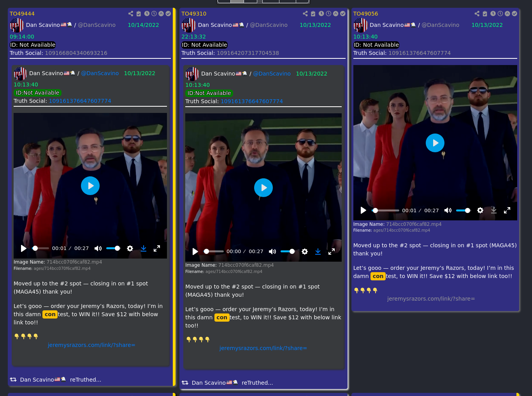This screenshot has width=532, height=396.
Task: Click outlined clock icon on card TO49056
Action: point(500,14)
